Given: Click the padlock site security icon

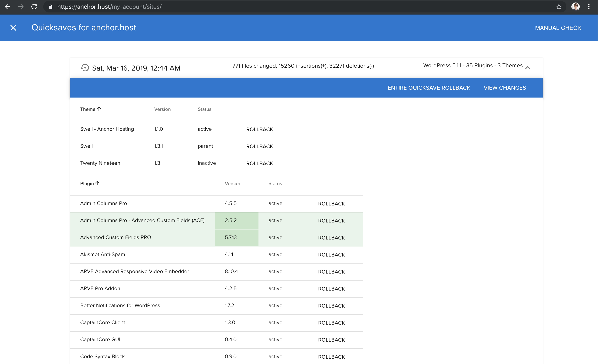Looking at the screenshot, I should pos(51,7).
